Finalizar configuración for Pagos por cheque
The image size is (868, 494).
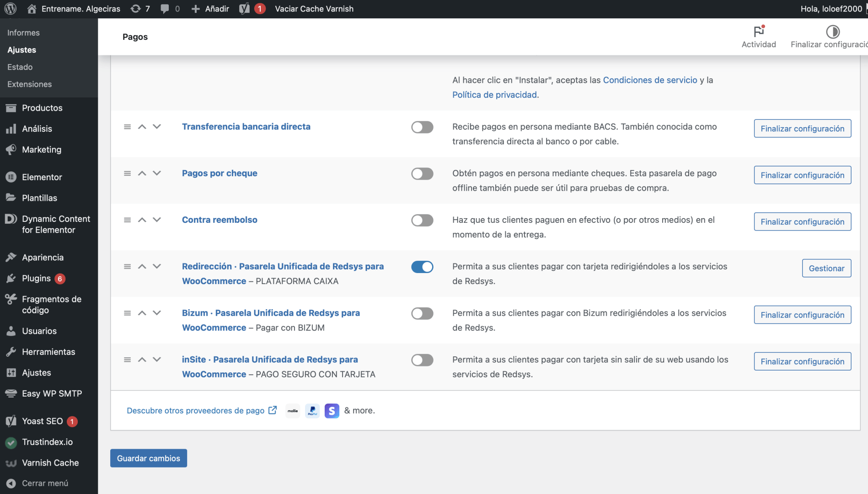tap(802, 175)
